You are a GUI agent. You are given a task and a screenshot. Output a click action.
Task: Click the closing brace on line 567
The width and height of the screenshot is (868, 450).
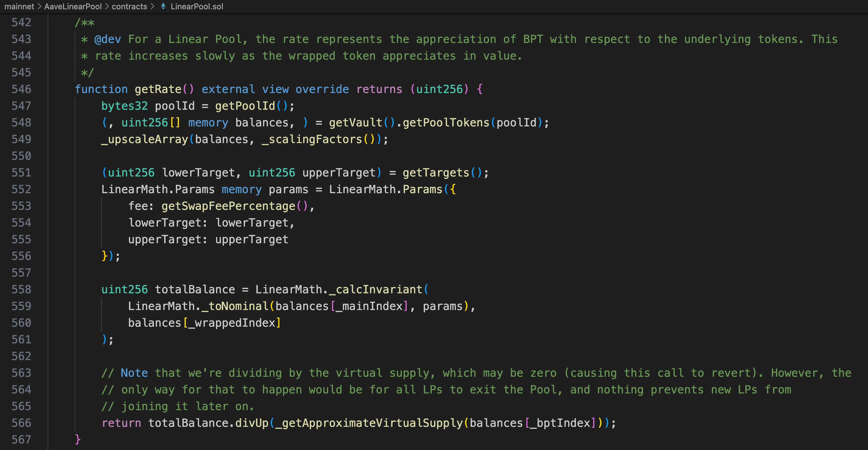78,439
